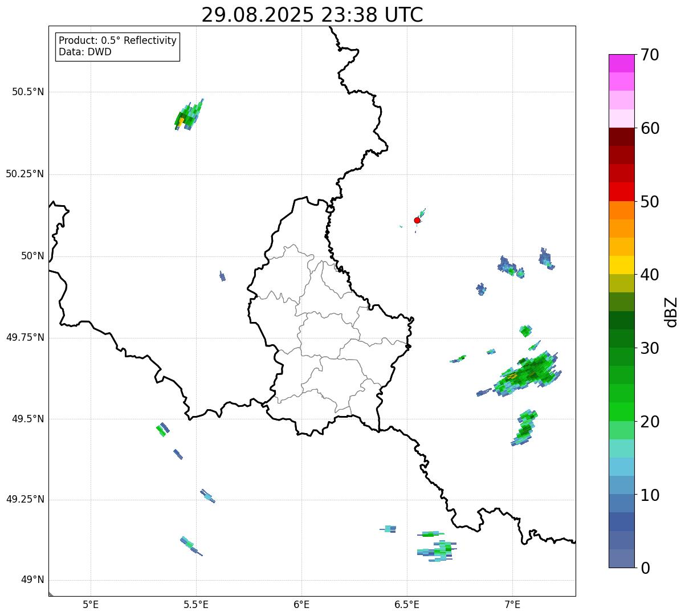Pick the grey-blue bottom segment at 0
The image size is (685, 616).
(x=622, y=558)
